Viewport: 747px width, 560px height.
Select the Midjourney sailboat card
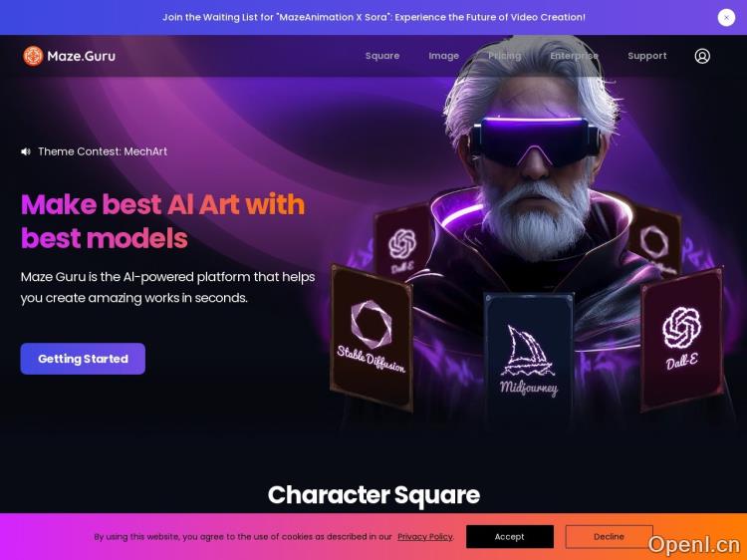point(528,357)
